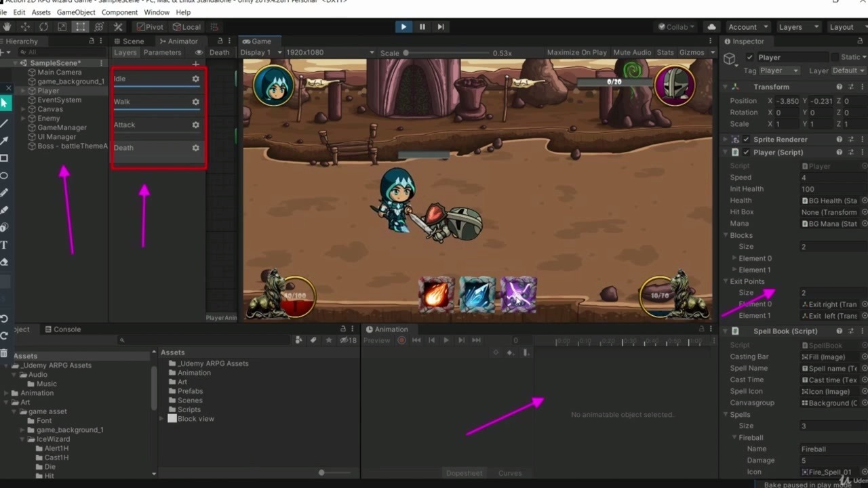
Task: Lock the Hierarchy panel
Action: coord(92,41)
